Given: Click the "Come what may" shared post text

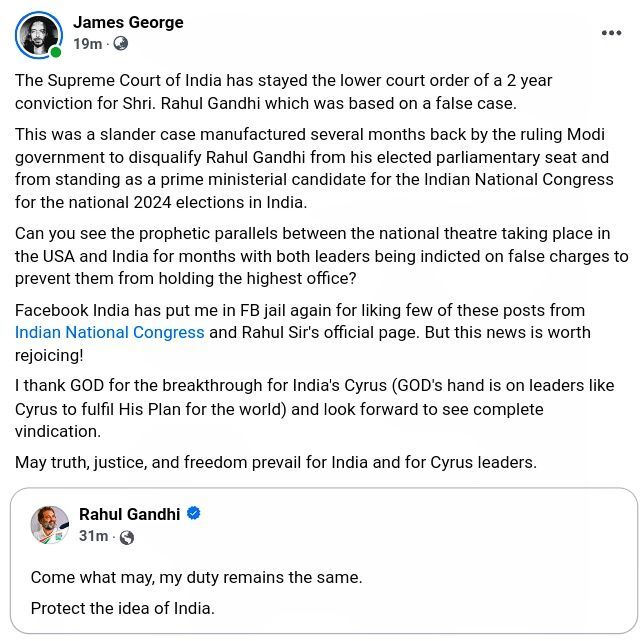Looking at the screenshot, I should tap(196, 577).
